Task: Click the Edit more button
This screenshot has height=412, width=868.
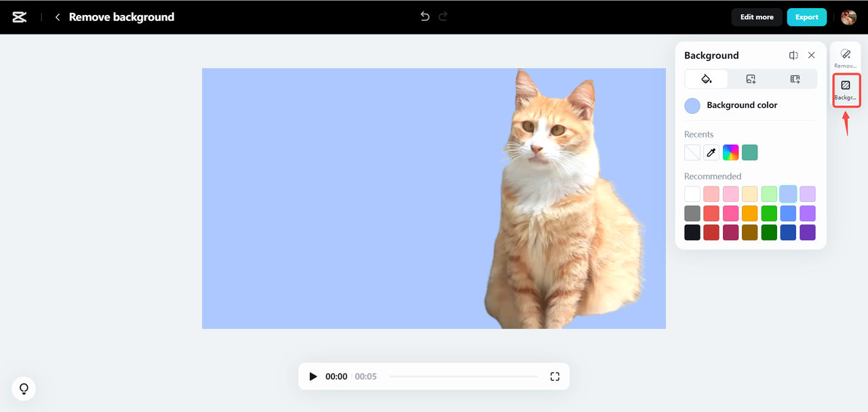Action: 757,17
